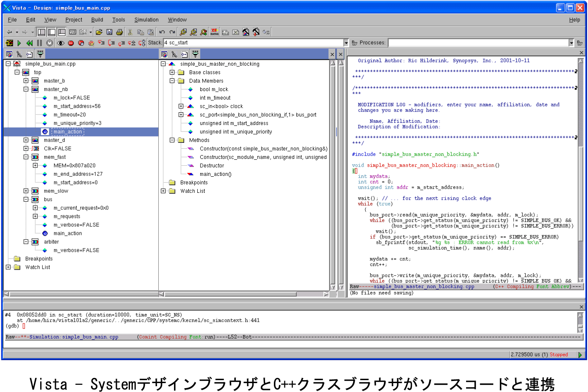Image resolution: width=588 pixels, height=392 pixels.
Task: Click the green status arrow at bottom right
Action: 580,355
